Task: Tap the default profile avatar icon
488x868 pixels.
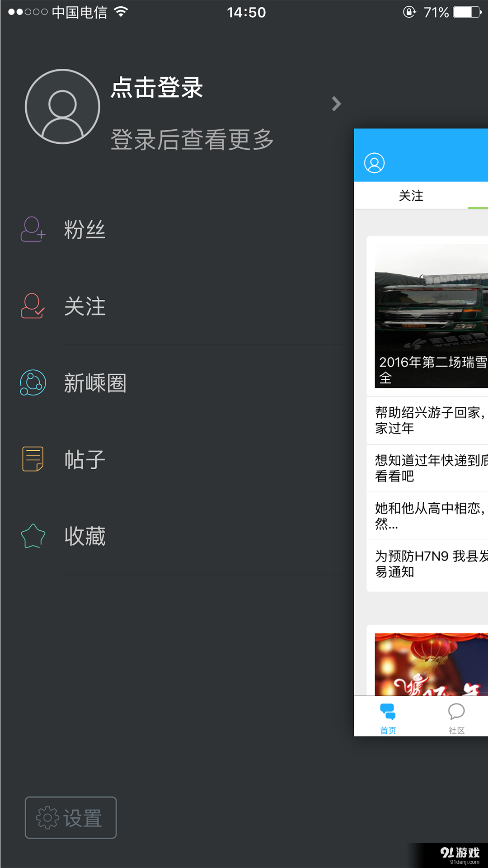Action: [x=62, y=107]
